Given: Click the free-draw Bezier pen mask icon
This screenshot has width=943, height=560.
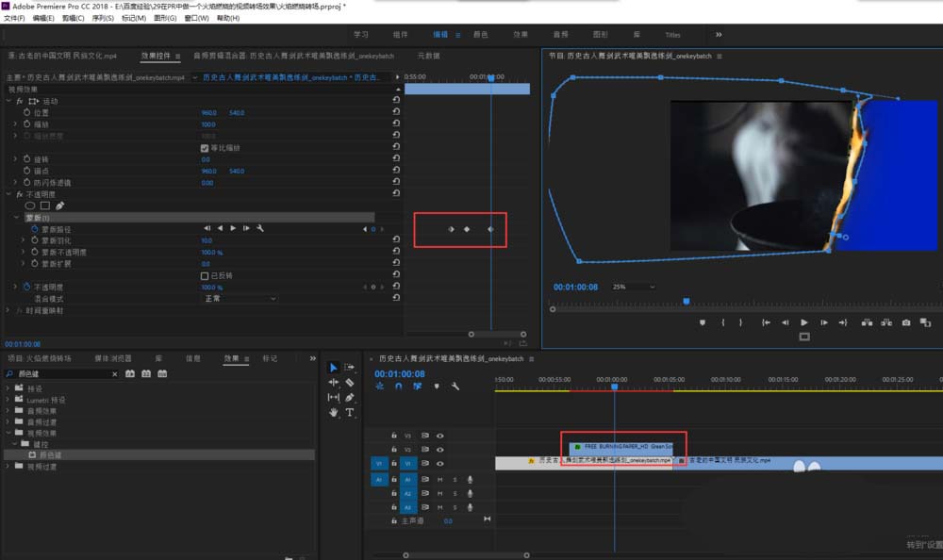Looking at the screenshot, I should coord(60,205).
